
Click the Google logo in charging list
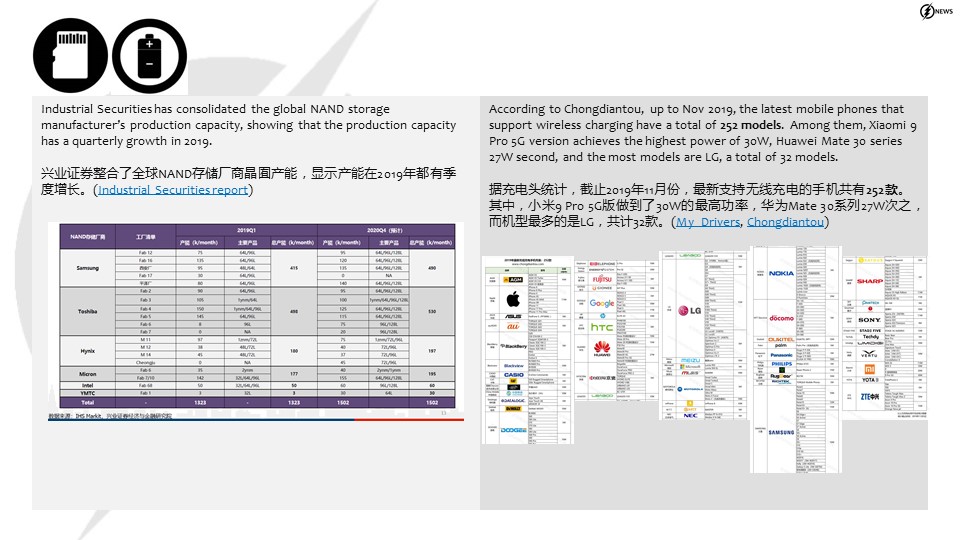click(601, 303)
